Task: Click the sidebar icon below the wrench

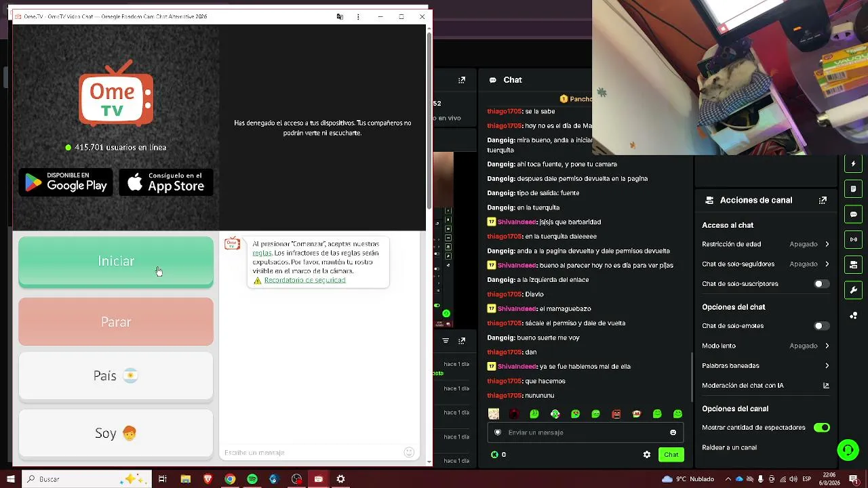Action: 854,315
